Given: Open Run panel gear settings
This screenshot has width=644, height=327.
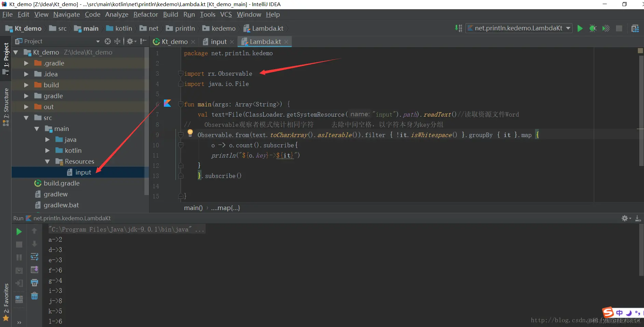Looking at the screenshot, I should point(626,218).
